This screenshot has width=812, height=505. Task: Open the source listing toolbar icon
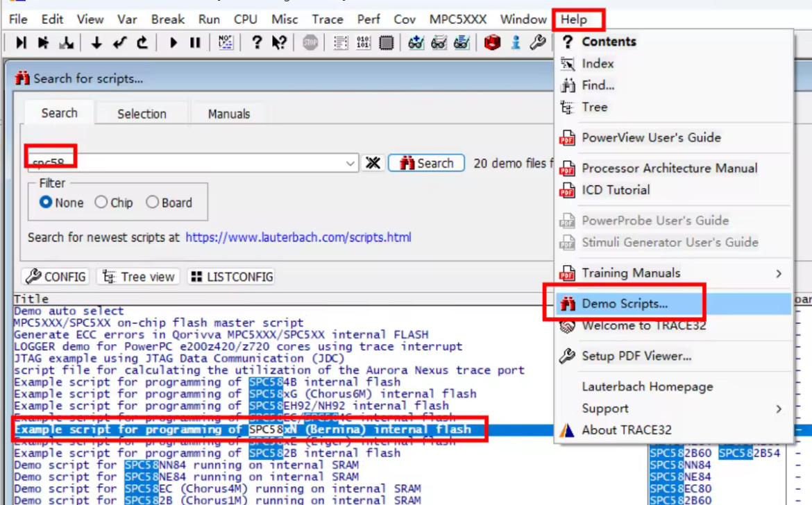(340, 43)
